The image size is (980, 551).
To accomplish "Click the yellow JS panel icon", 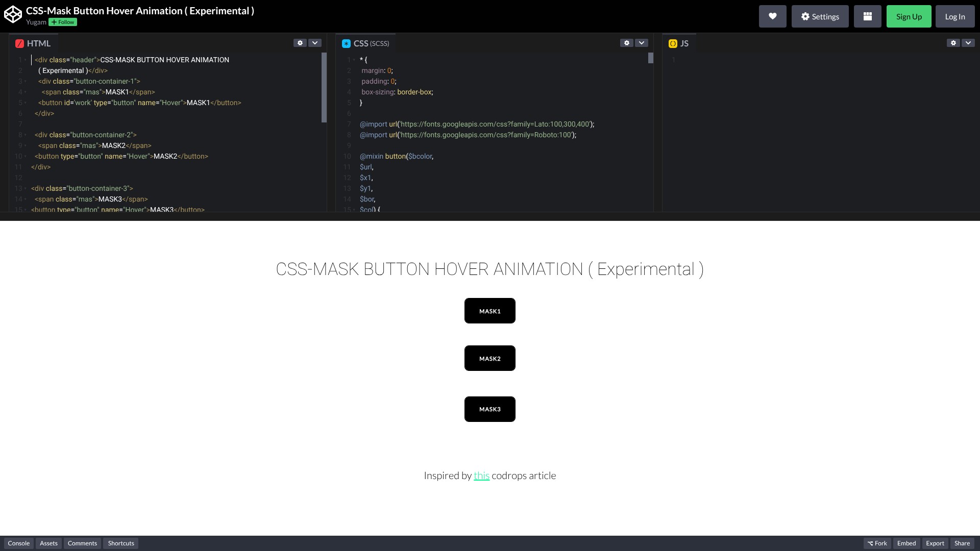I will [x=673, y=44].
